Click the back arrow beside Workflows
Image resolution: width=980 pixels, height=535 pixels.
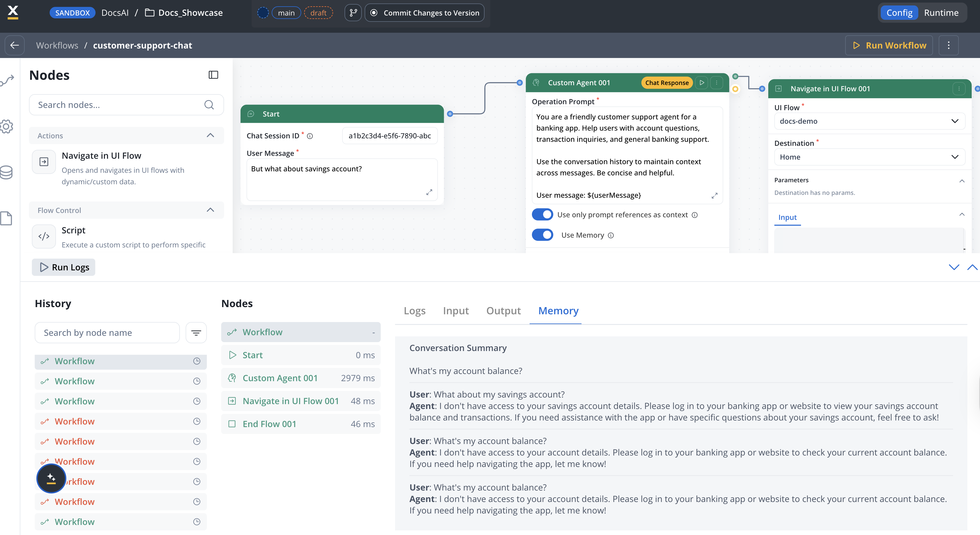14,45
